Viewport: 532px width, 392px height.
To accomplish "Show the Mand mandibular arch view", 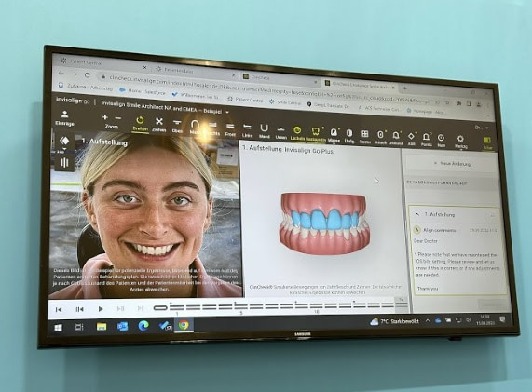I will click(264, 131).
